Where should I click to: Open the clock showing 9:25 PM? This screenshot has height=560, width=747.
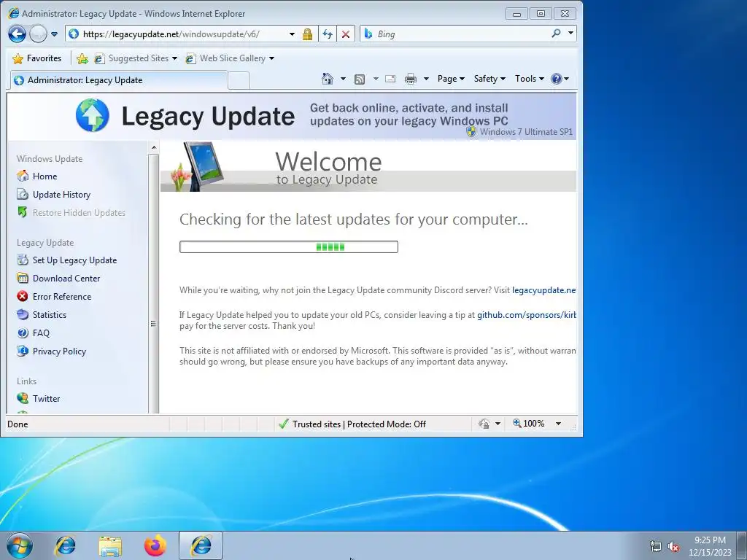[x=710, y=546]
